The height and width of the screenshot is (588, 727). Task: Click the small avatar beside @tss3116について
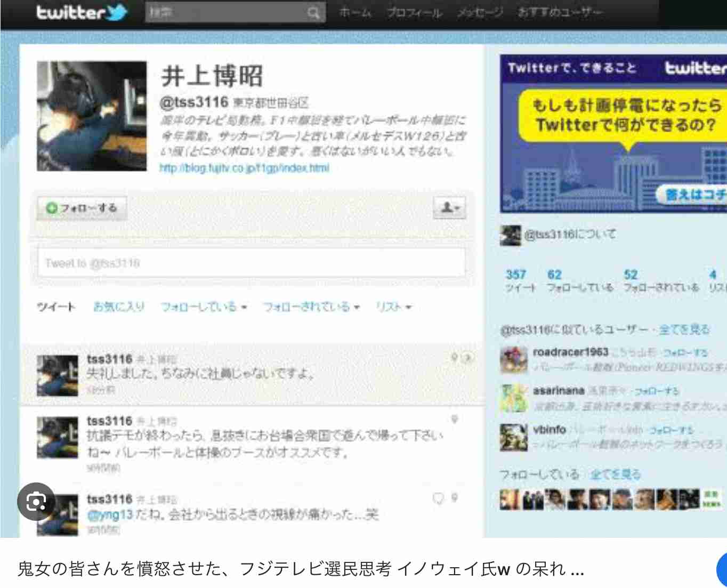click(x=510, y=235)
